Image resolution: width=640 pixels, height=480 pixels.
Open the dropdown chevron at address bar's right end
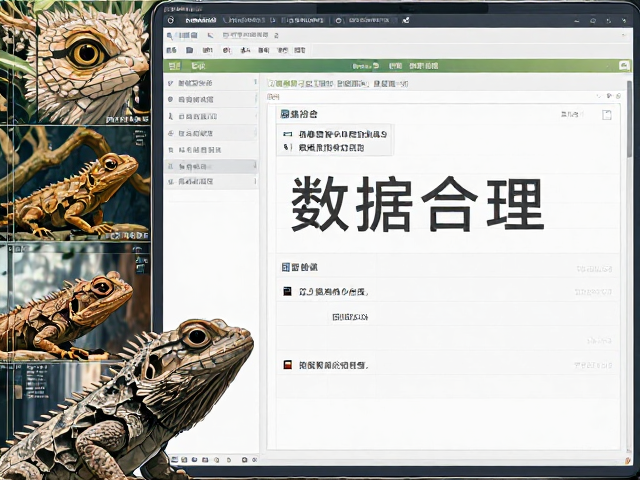tap(623, 36)
